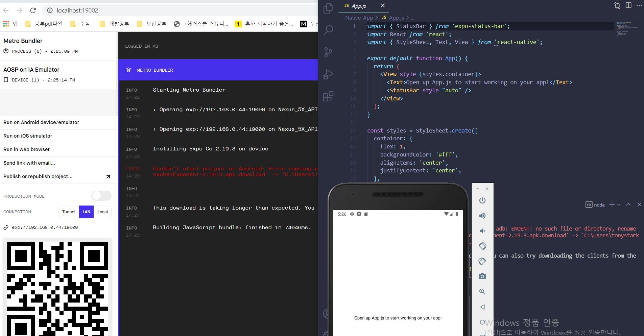Add new terminal with plus icon
Screen dimensions: 644x336
tap(612, 205)
